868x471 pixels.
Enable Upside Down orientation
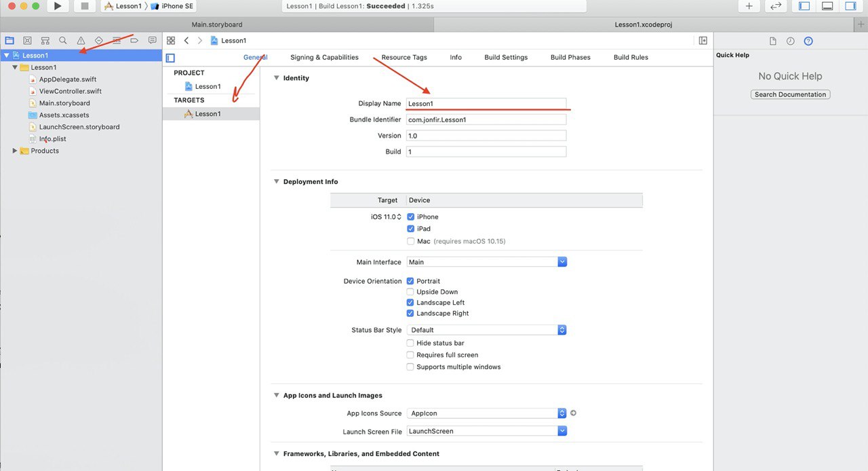[x=410, y=292]
